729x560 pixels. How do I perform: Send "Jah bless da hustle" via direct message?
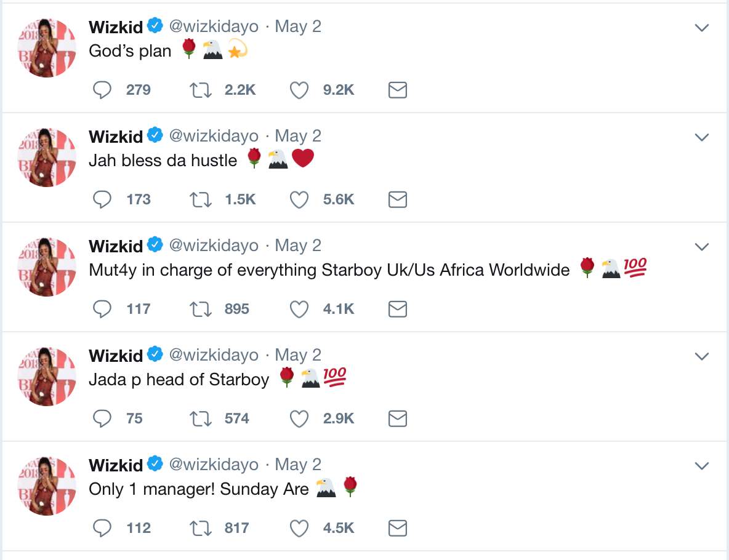(398, 200)
